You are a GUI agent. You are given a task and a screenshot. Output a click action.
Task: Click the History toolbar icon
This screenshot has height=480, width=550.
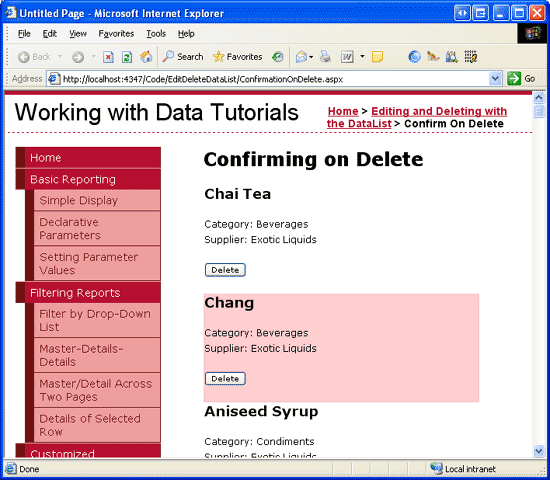click(x=277, y=56)
